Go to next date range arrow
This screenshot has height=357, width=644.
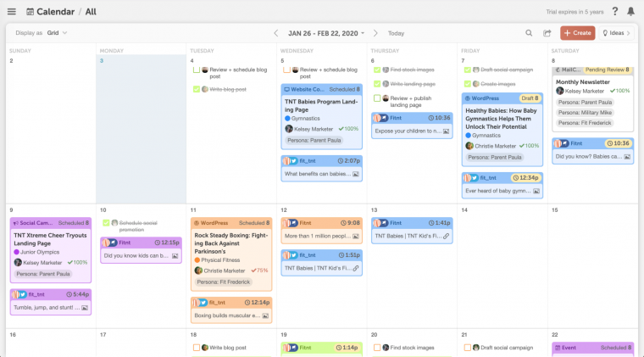(x=375, y=33)
